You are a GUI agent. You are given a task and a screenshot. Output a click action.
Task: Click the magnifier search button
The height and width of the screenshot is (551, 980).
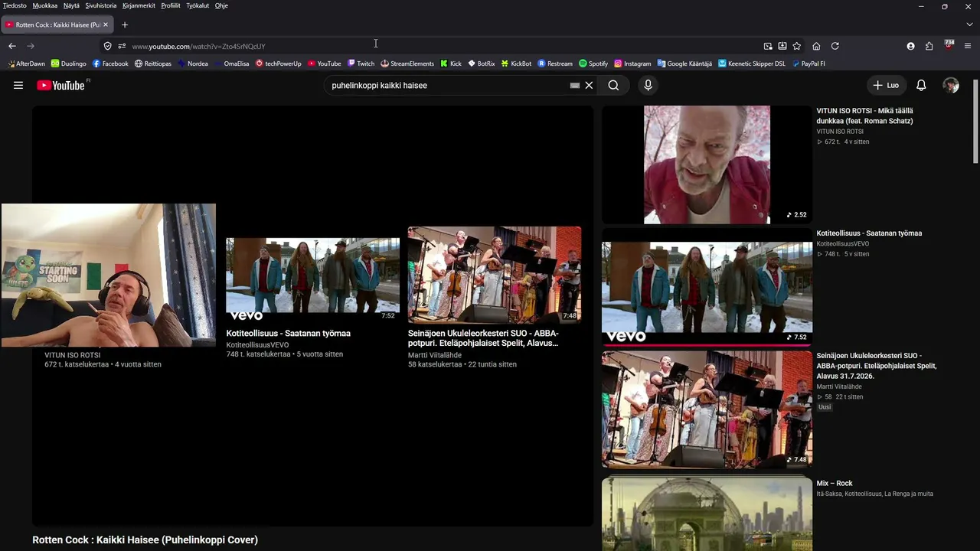[613, 86]
